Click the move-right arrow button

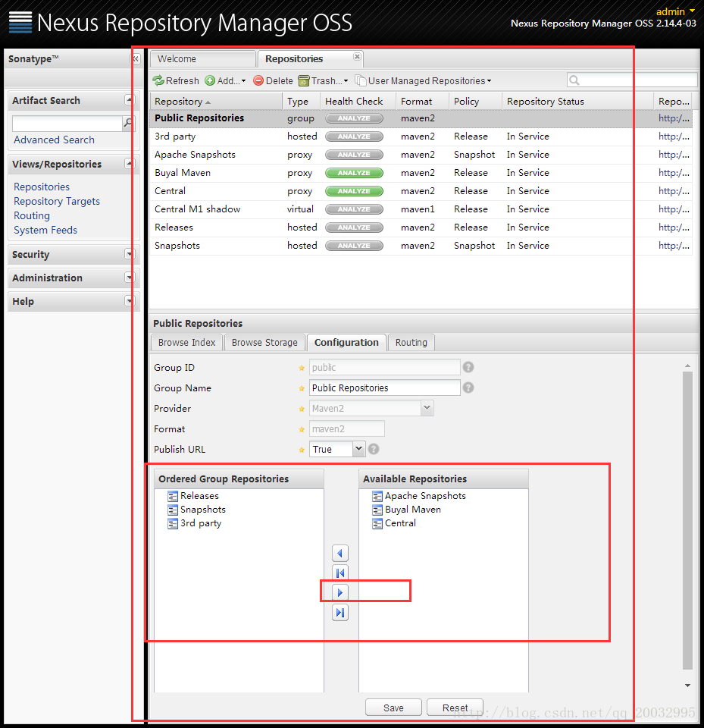point(340,592)
